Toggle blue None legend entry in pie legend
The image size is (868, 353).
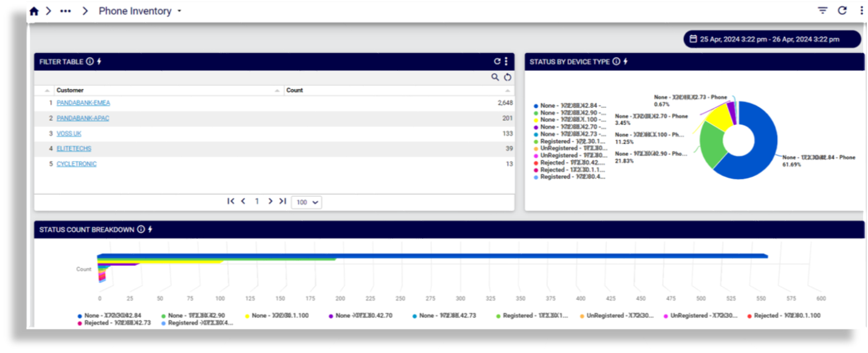[570, 106]
